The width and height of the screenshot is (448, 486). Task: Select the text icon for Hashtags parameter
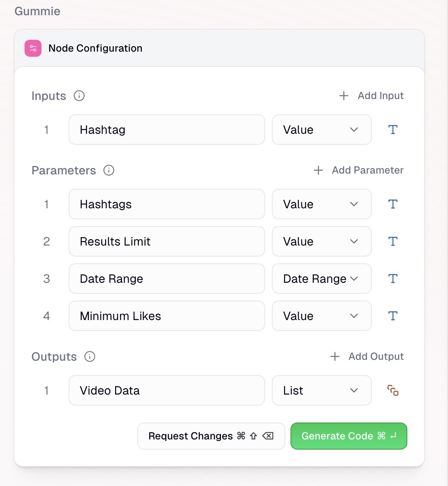point(392,204)
